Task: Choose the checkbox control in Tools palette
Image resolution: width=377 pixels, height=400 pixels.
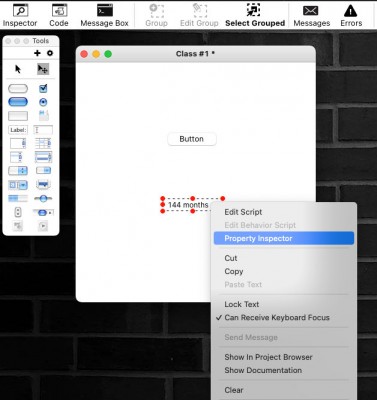Action: point(43,88)
